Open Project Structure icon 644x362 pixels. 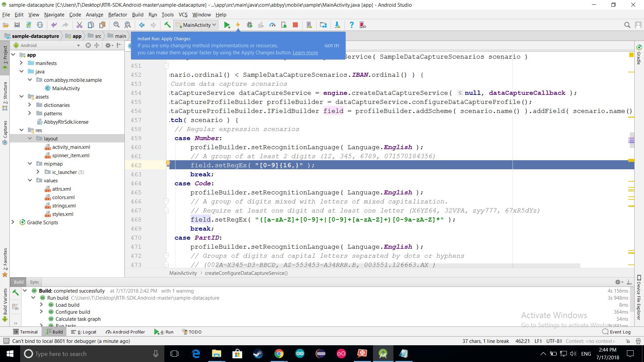[x=323, y=25]
